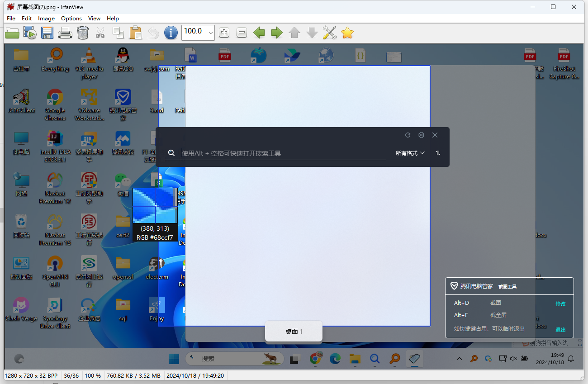Click the Delete trash can toolbar icon

click(83, 33)
